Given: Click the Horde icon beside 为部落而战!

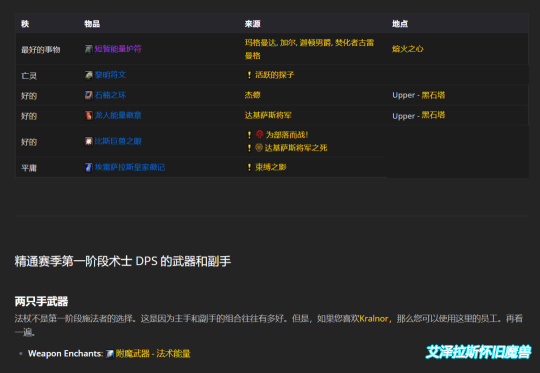Looking at the screenshot, I should 259,134.
